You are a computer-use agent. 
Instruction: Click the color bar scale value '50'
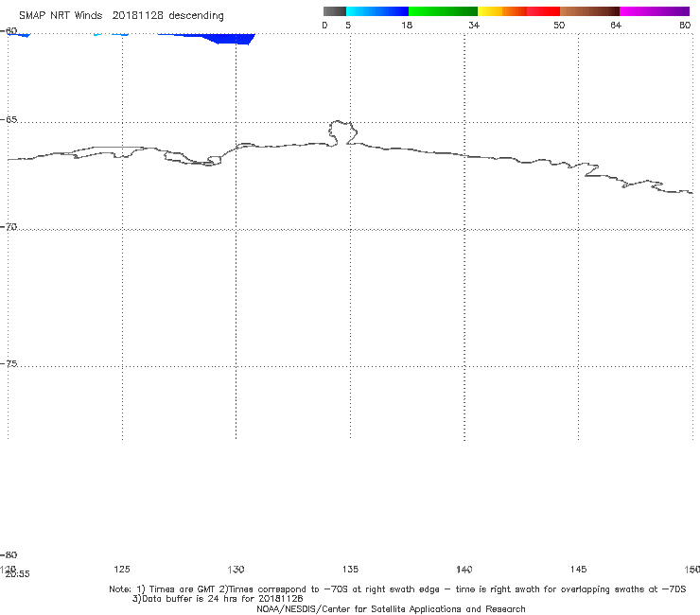coord(559,25)
